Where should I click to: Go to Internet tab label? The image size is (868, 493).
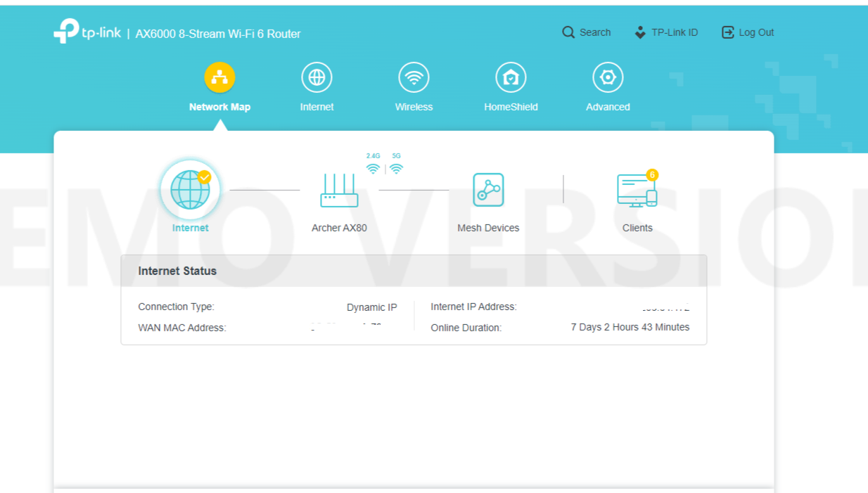tap(317, 107)
